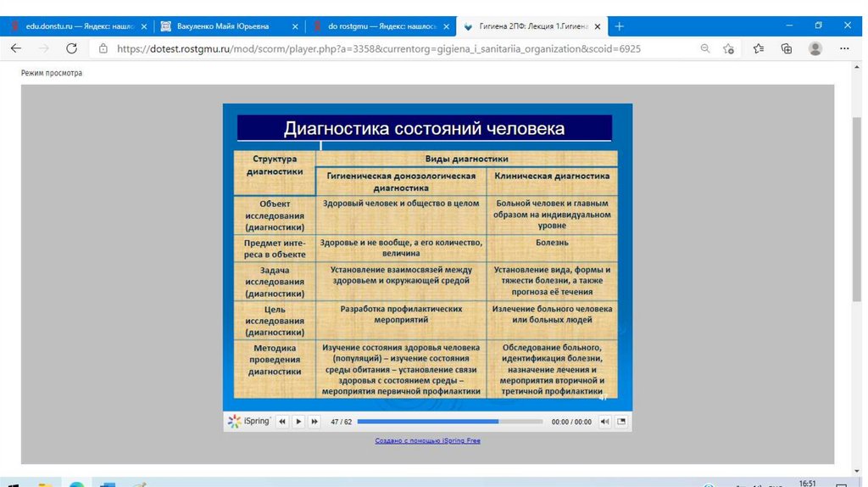Reload the current page
868x487 pixels.
(71, 48)
